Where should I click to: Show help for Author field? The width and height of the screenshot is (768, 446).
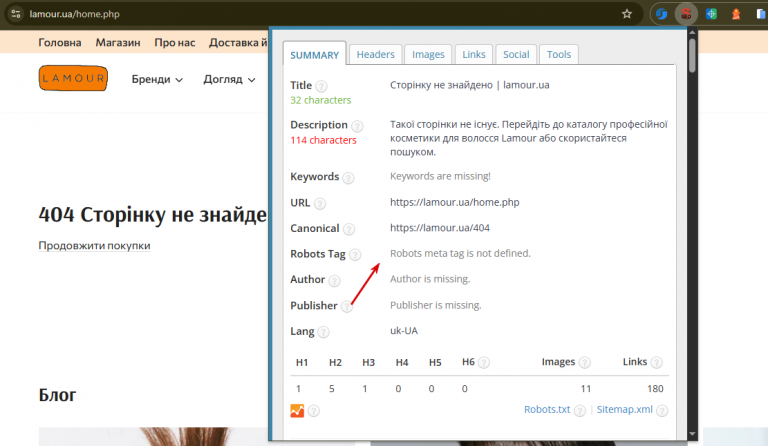(334, 281)
